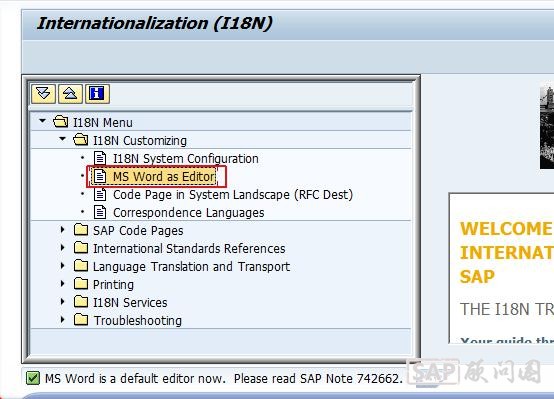Click the Printing folder icon
This screenshot has width=554, height=399.
click(x=81, y=284)
